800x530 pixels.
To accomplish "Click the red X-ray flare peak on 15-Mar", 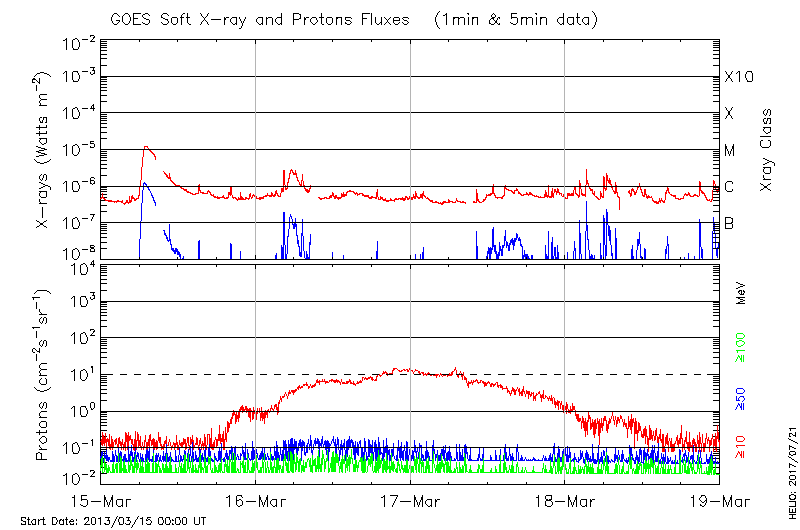I will (147, 147).
